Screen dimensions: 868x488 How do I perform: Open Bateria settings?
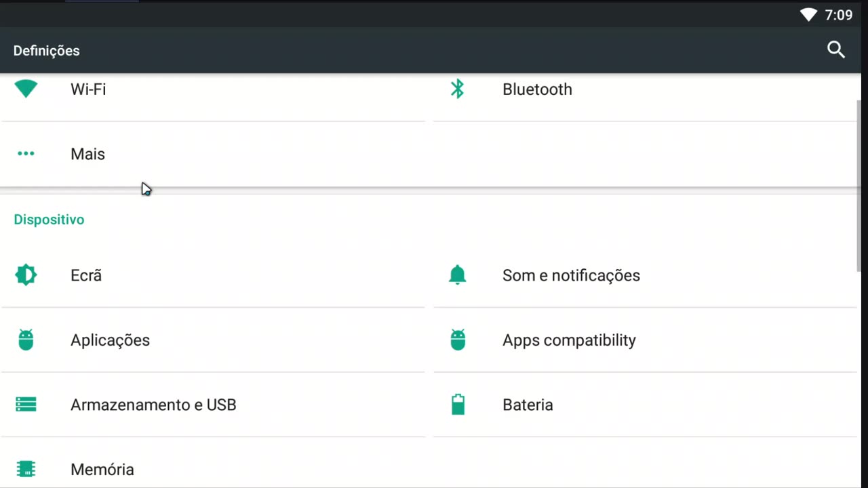pyautogui.click(x=645, y=405)
